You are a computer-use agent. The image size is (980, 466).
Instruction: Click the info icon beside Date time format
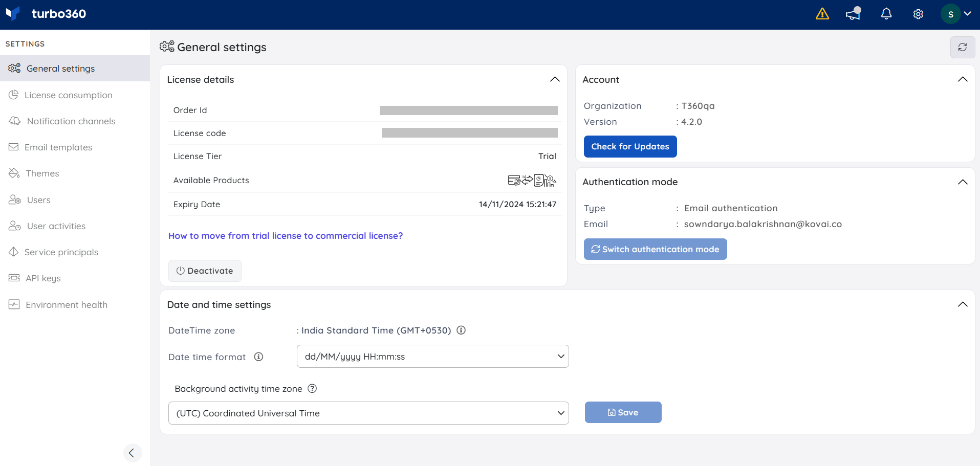[x=259, y=357]
